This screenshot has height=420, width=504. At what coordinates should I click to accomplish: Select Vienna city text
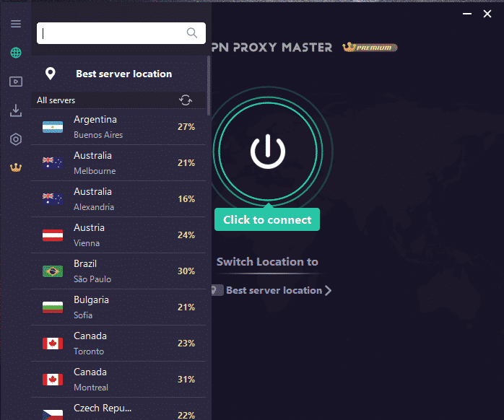click(x=87, y=243)
